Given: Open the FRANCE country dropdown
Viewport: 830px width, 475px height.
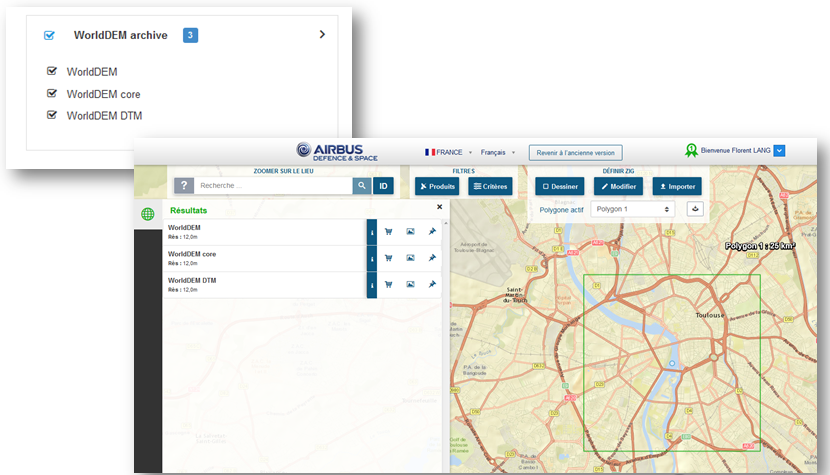Looking at the screenshot, I should (x=448, y=153).
